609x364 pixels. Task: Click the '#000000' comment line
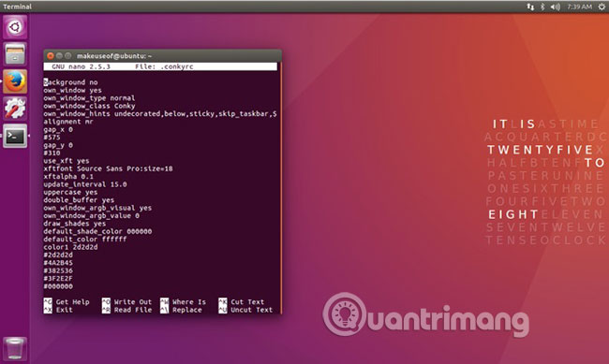(x=58, y=286)
